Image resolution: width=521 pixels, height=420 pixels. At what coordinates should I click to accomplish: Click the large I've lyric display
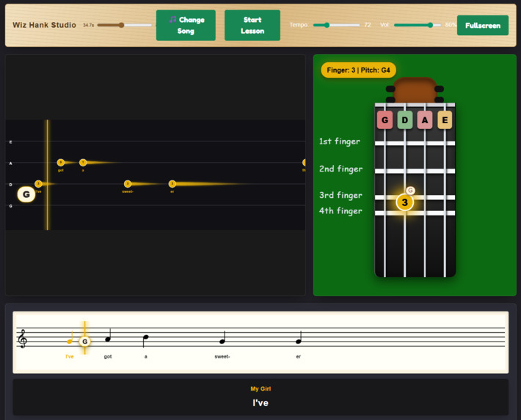tap(260, 402)
